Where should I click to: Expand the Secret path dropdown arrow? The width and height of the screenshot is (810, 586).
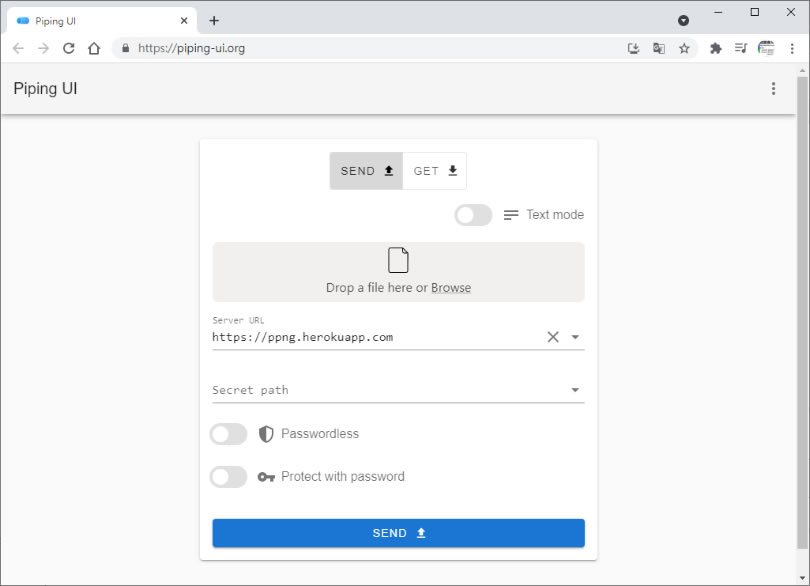click(x=575, y=390)
